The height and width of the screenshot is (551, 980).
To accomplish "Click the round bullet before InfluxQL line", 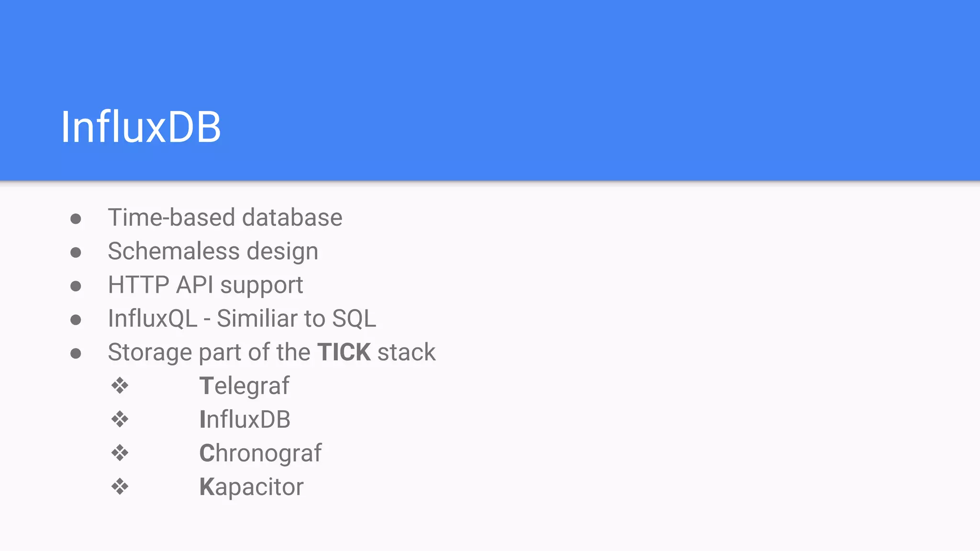I will pyautogui.click(x=76, y=320).
